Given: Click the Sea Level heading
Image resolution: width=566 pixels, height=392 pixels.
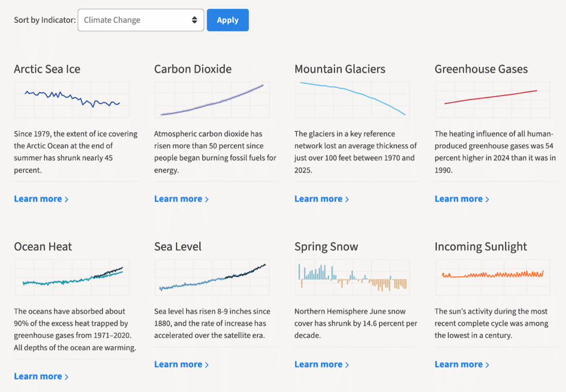Looking at the screenshot, I should (177, 247).
